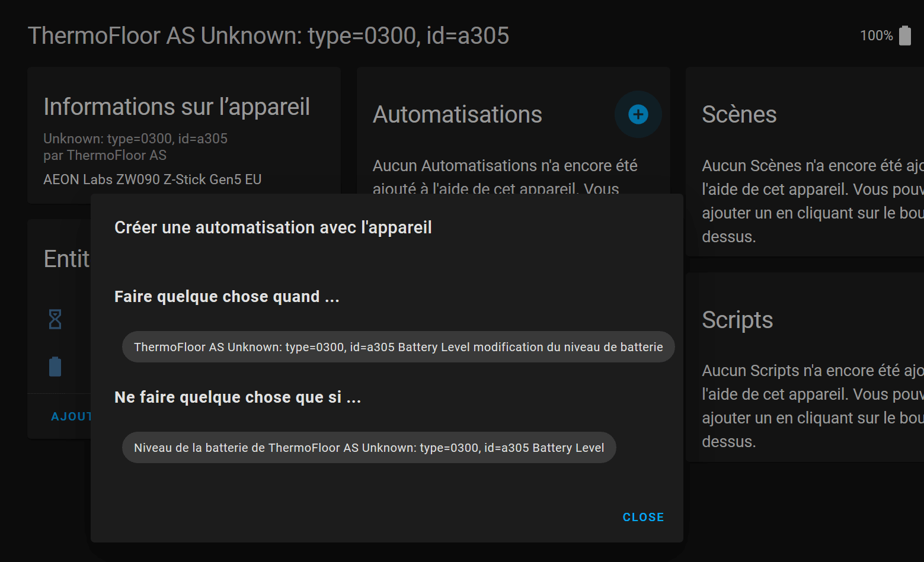The image size is (924, 562).
Task: Click the 100% battery percentage text
Action: [x=876, y=36]
